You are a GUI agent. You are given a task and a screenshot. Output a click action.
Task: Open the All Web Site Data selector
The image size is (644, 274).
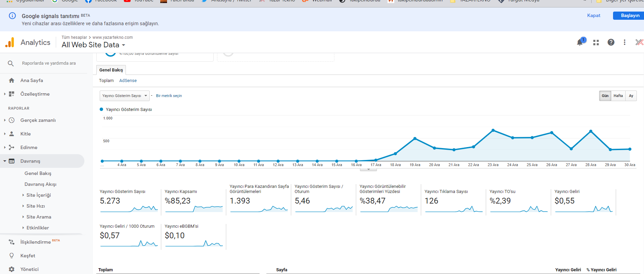[93, 45]
